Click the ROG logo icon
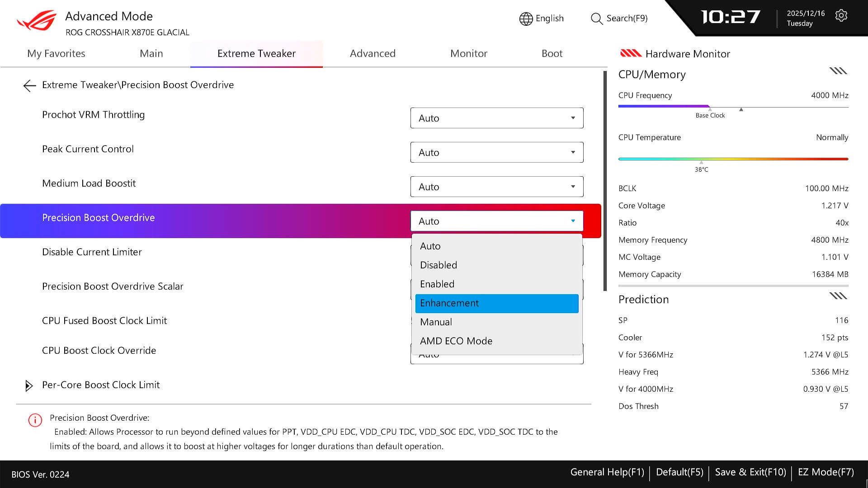The image size is (868, 488). 37,21
